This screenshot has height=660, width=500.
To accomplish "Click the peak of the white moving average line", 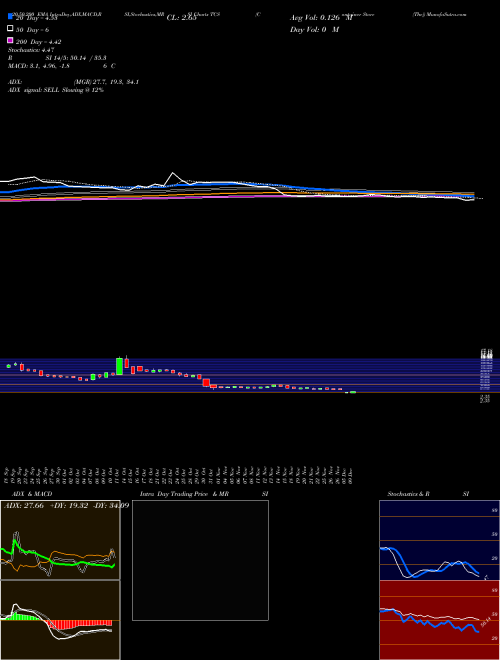I will tap(173, 173).
